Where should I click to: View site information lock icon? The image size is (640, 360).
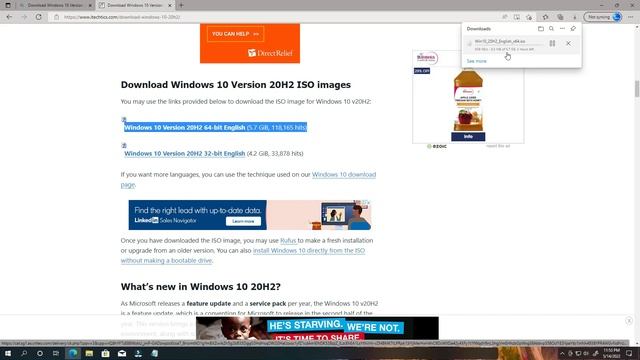tap(56, 17)
